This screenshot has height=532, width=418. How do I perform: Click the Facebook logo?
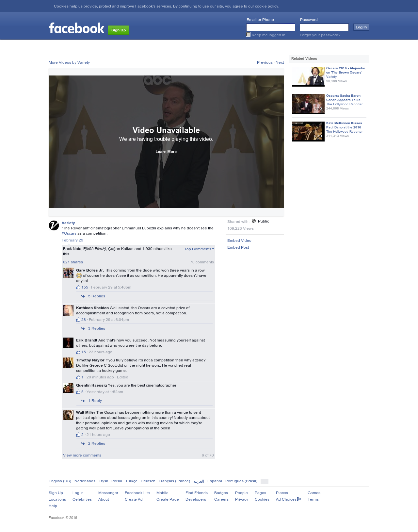click(x=76, y=28)
